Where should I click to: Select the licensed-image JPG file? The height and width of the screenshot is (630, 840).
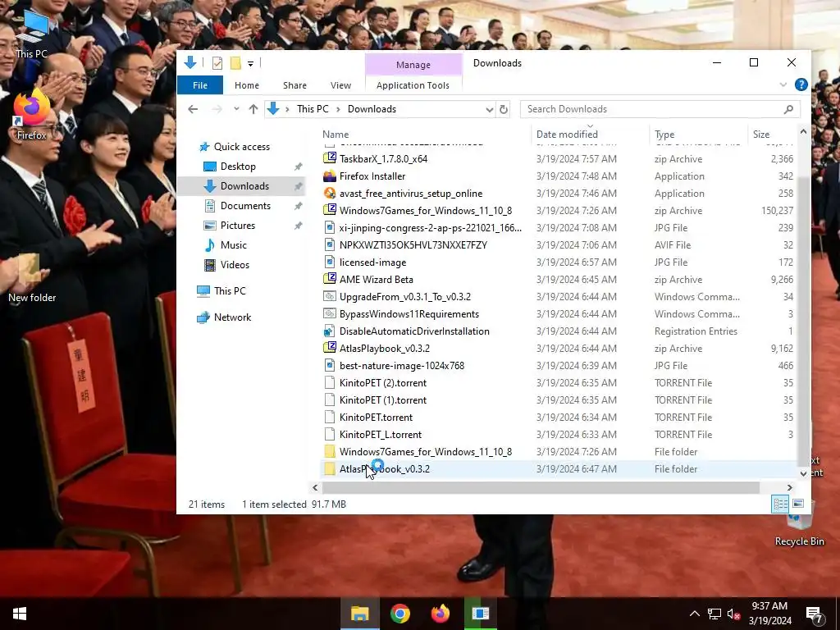coord(558,262)
